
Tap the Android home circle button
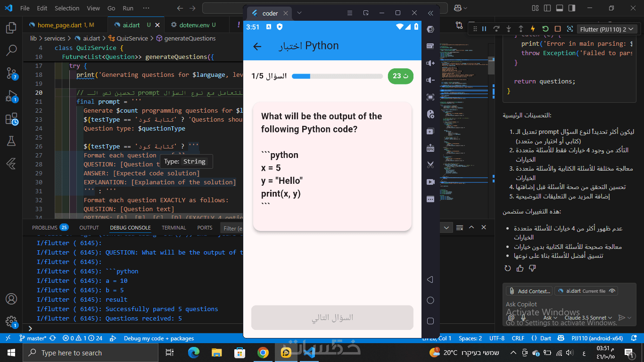click(430, 300)
